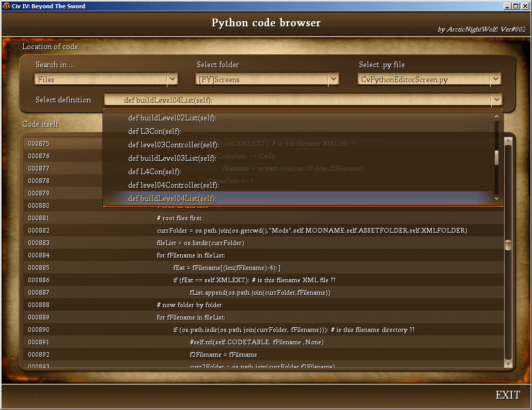
Task: Click line number 000875
Action: [x=39, y=144]
